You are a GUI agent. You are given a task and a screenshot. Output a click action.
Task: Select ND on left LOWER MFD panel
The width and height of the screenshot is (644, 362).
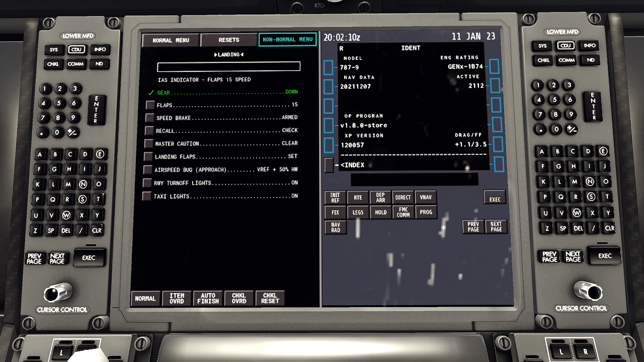(x=99, y=64)
